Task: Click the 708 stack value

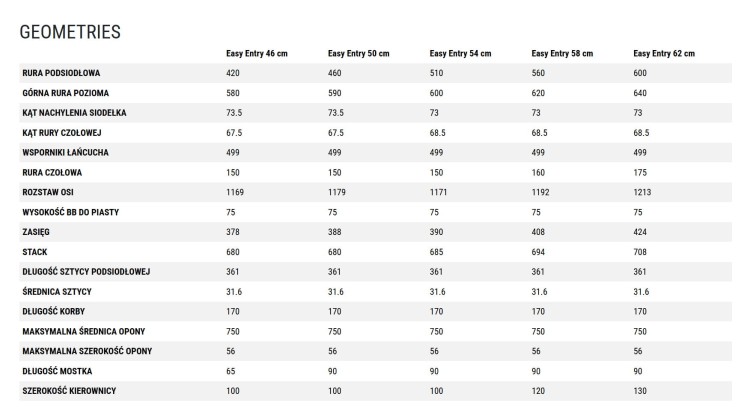Action: click(x=640, y=252)
